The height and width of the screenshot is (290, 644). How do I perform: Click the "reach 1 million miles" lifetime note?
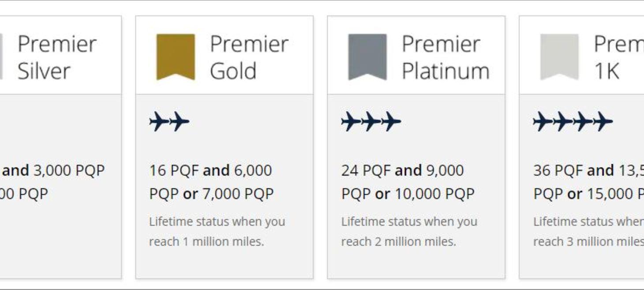click(206, 241)
